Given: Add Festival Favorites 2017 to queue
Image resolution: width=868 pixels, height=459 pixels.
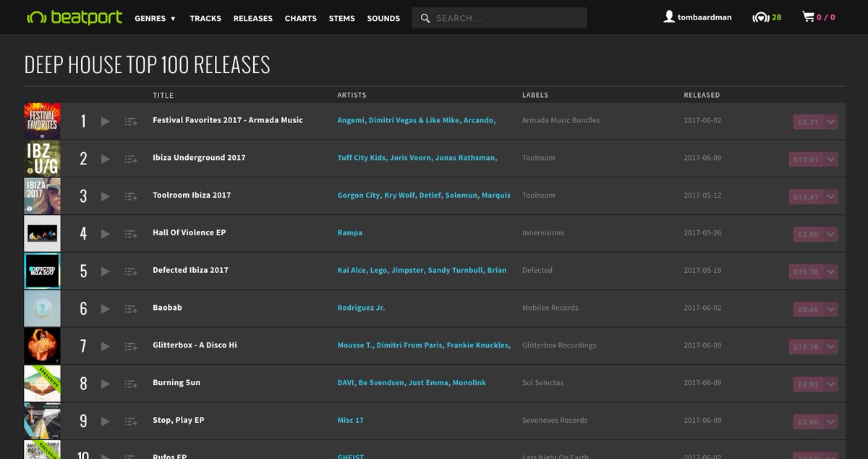Looking at the screenshot, I should pos(131,122).
